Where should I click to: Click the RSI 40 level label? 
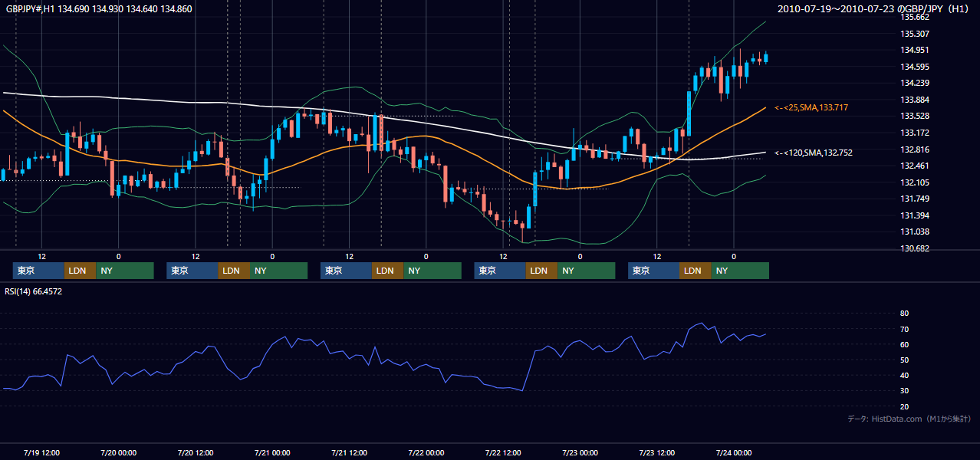point(904,376)
